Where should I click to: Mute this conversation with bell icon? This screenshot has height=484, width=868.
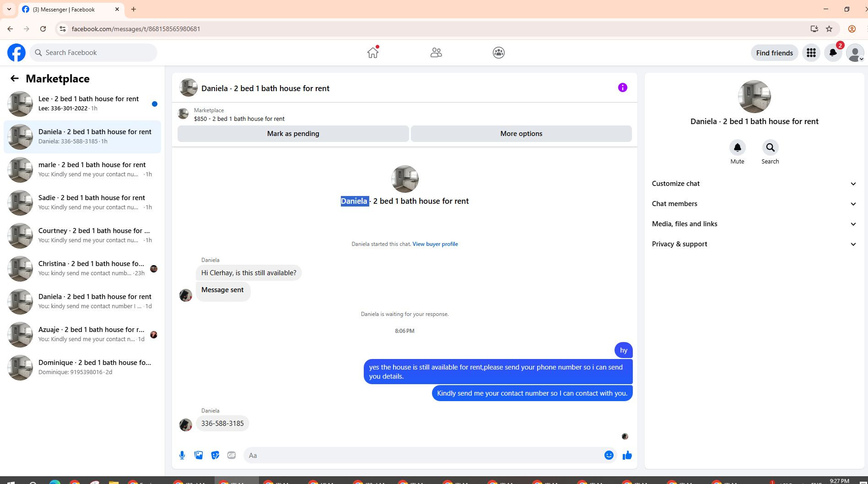click(737, 147)
